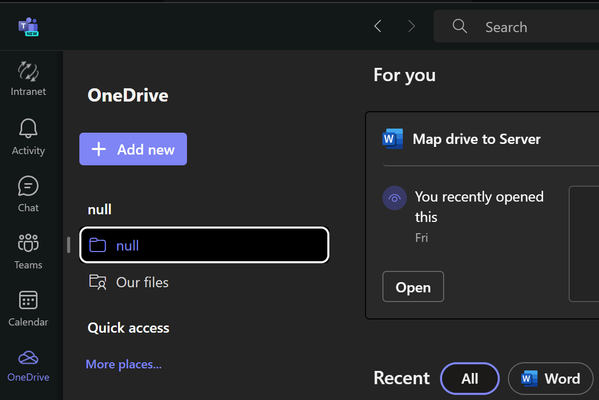Open the Chat icon in sidebar
This screenshot has height=400, width=599.
point(28,186)
